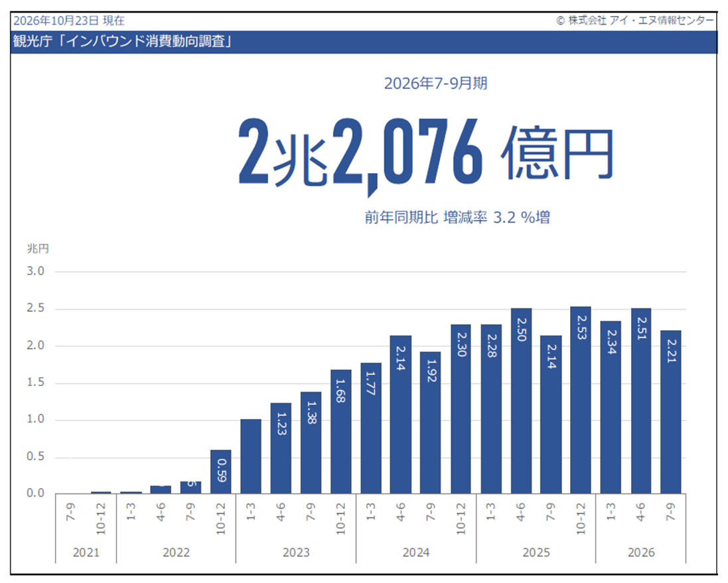The width and height of the screenshot is (728, 583).
Task: Click the y-axis tick label 1.0
Action: [35, 419]
